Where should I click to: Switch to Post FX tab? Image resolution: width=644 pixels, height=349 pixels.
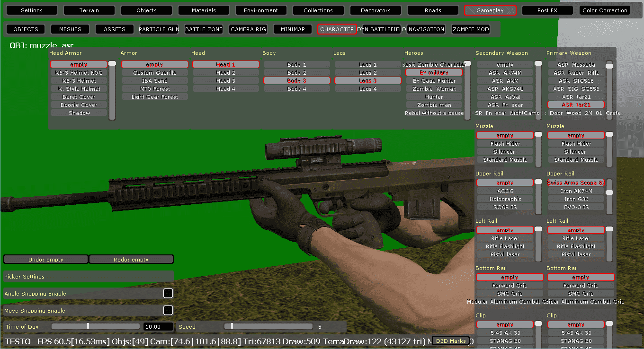[547, 10]
